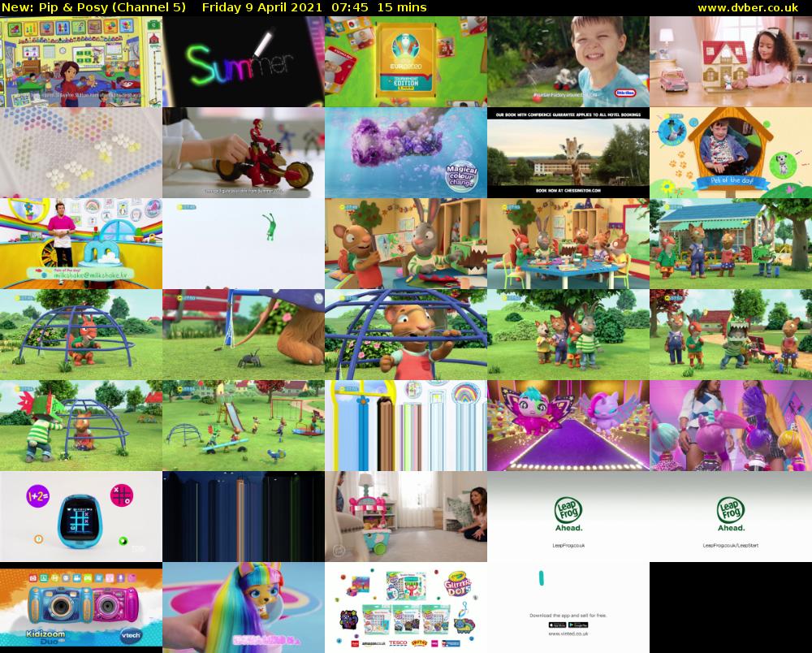812x653 pixels.
Task: Open the woman with toy cart thumbnail
Action: pyautogui.click(x=406, y=517)
